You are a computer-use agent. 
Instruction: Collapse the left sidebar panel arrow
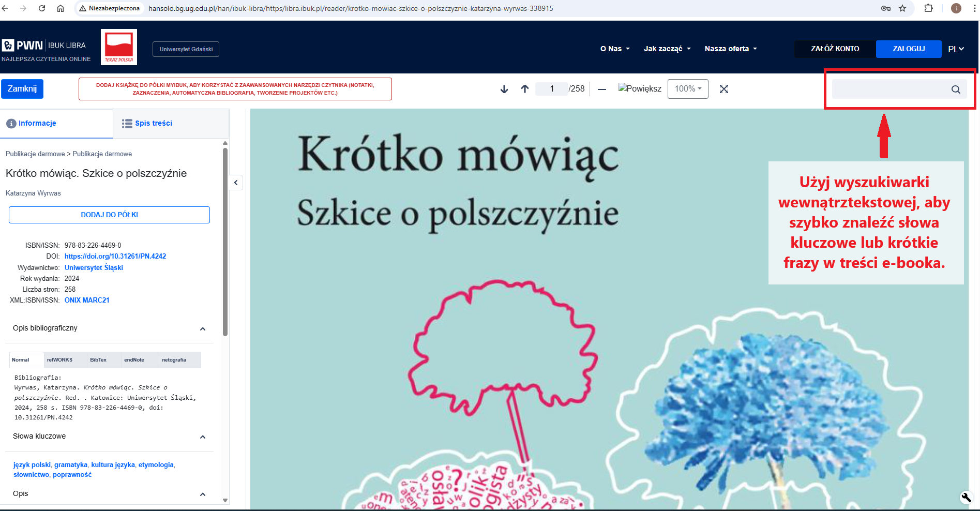pos(236,183)
